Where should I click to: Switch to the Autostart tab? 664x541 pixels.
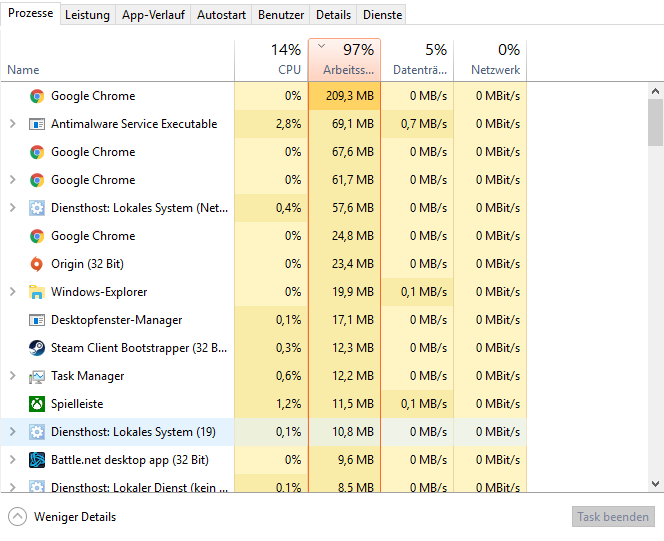(221, 15)
